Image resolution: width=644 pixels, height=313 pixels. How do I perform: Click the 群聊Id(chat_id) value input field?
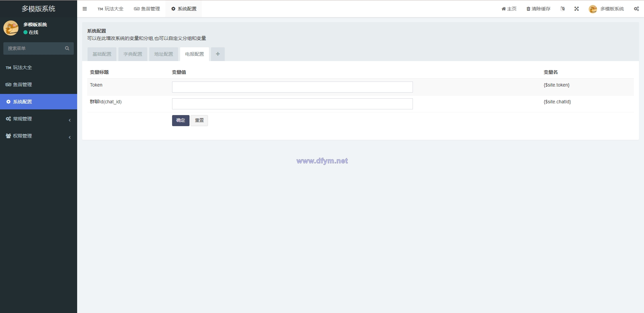tap(292, 104)
